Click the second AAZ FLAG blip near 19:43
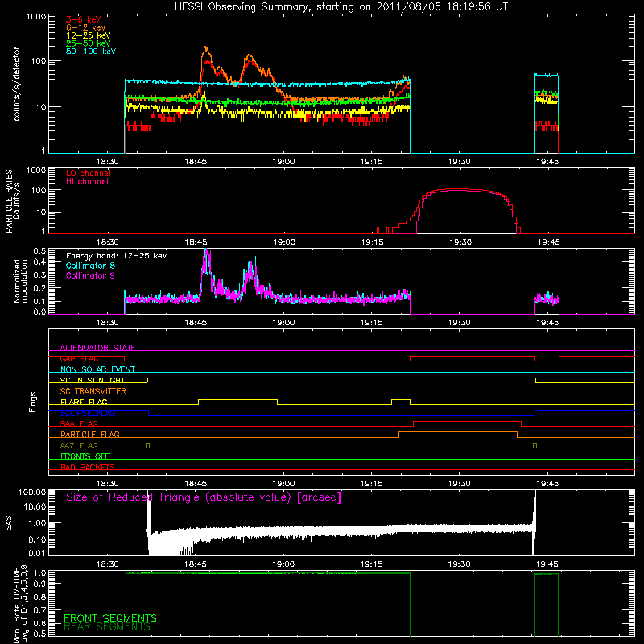 (x=535, y=445)
